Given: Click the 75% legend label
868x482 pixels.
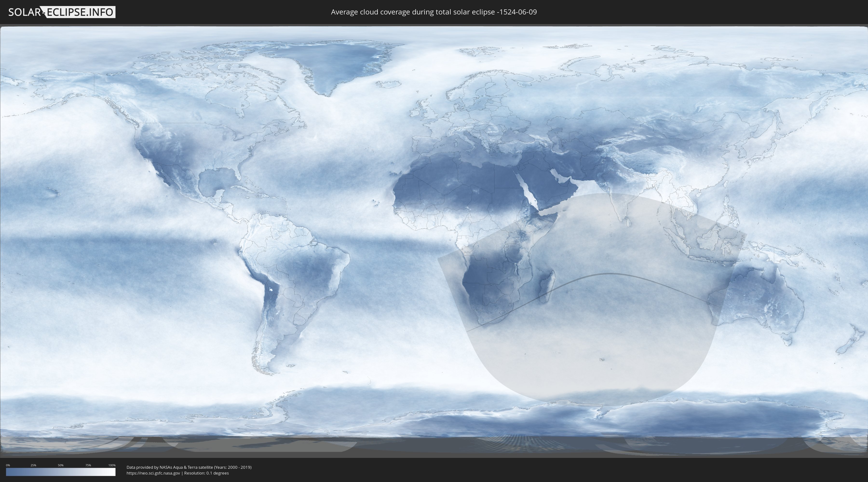Looking at the screenshot, I should pyautogui.click(x=88, y=465).
